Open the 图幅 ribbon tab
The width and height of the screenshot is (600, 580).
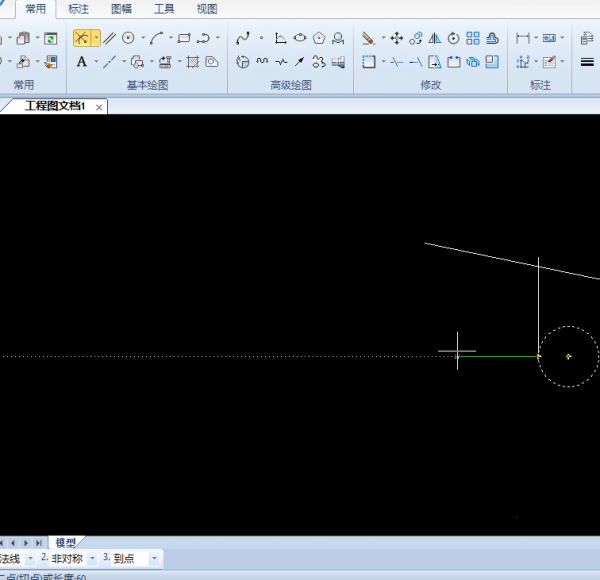[121, 9]
